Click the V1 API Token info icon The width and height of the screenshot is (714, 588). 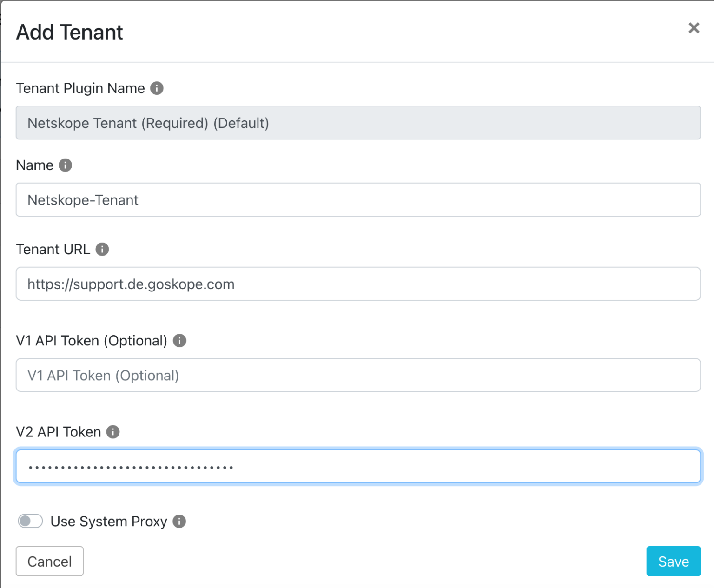tap(179, 341)
